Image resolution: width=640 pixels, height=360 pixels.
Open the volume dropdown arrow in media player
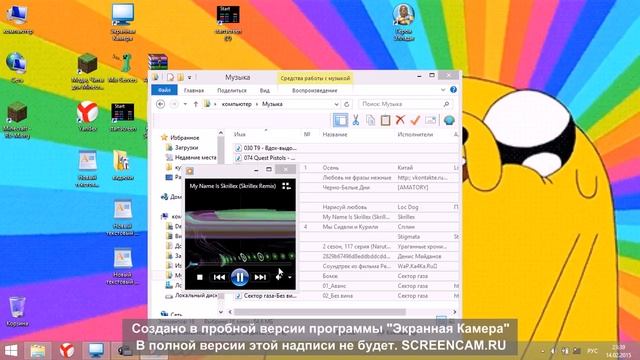(x=289, y=278)
